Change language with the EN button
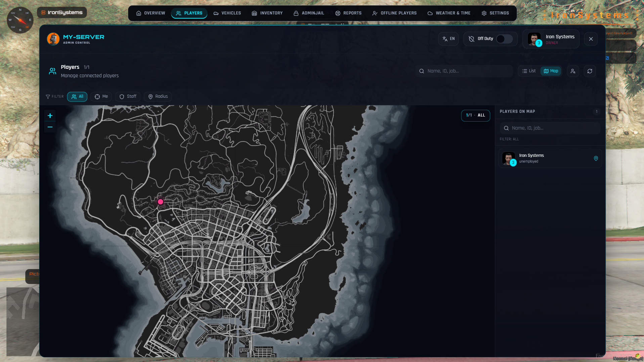The image size is (644, 362). [448, 39]
